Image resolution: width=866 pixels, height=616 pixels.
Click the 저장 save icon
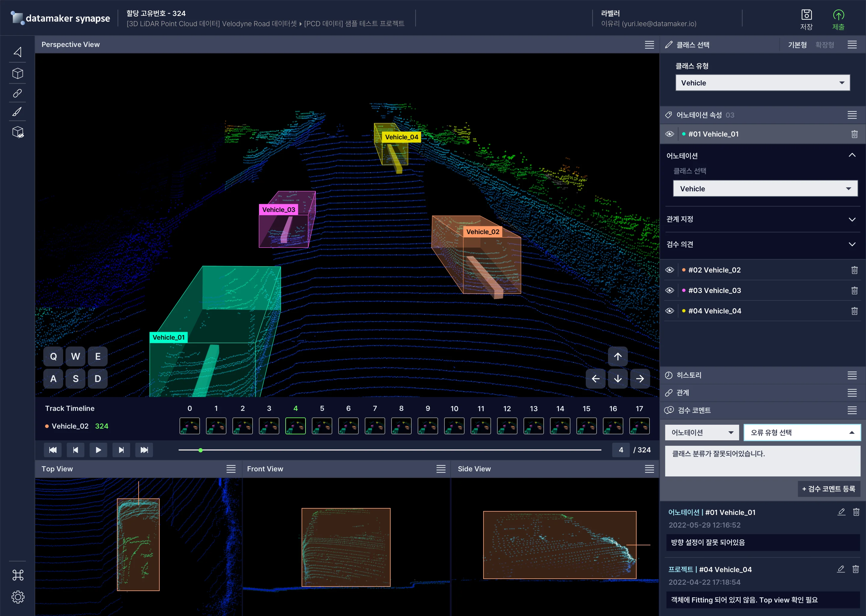[x=806, y=19]
